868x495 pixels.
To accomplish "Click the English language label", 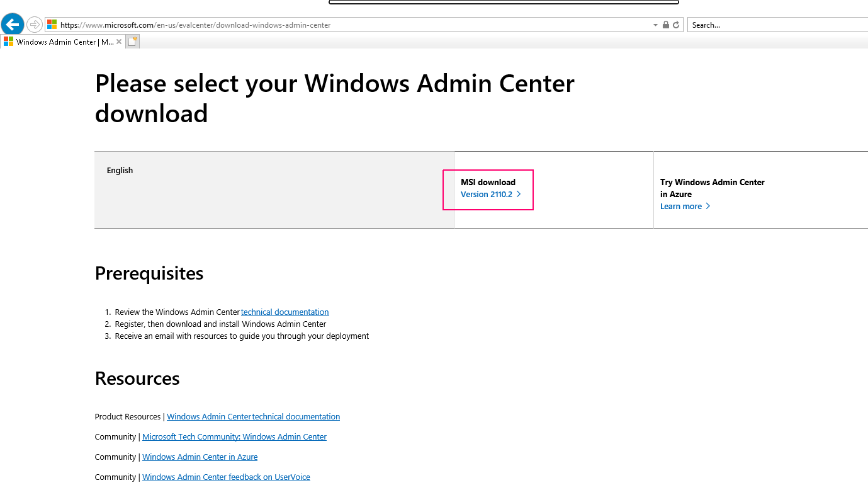I will pos(120,171).
